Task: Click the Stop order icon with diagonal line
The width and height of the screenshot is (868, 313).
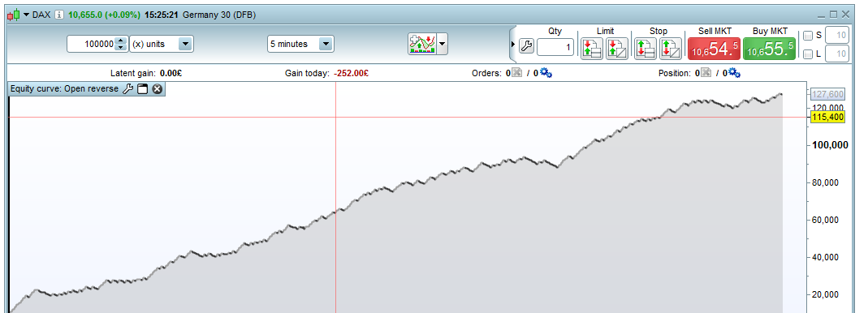Action: click(671, 49)
